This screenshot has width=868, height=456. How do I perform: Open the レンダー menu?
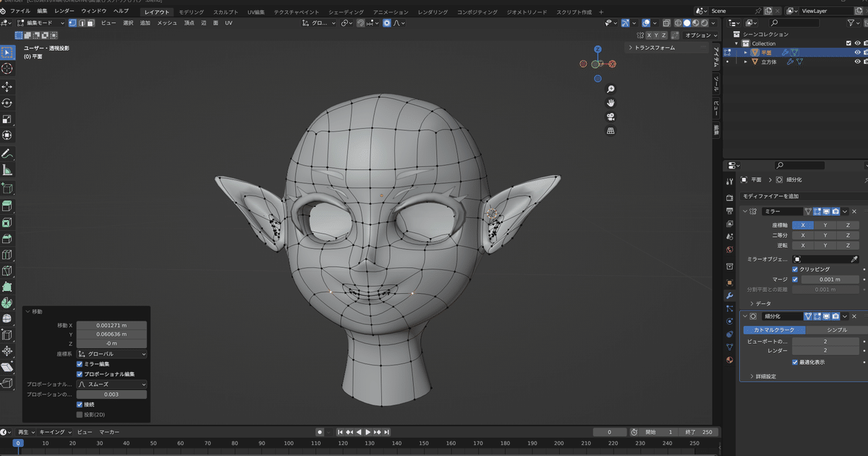coord(64,12)
